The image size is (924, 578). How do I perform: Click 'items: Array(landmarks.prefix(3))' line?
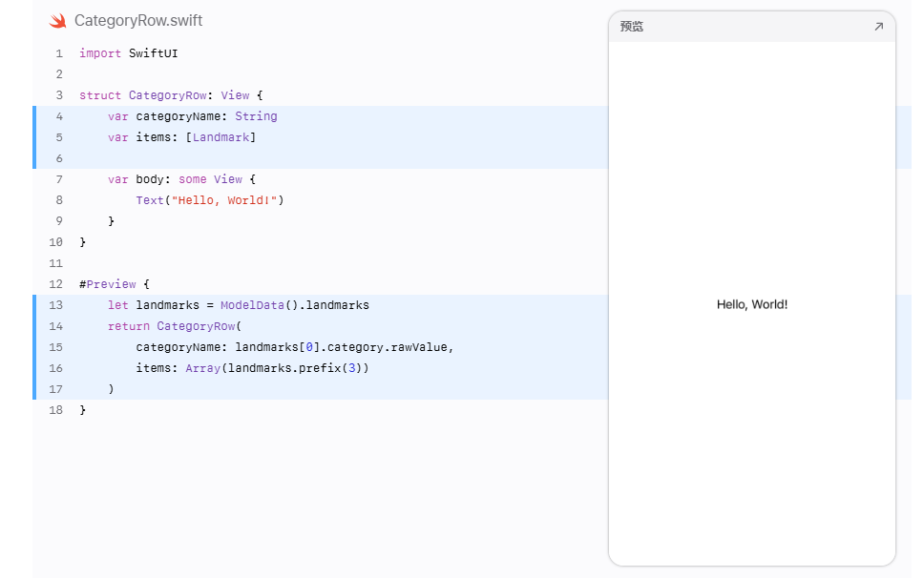252,368
